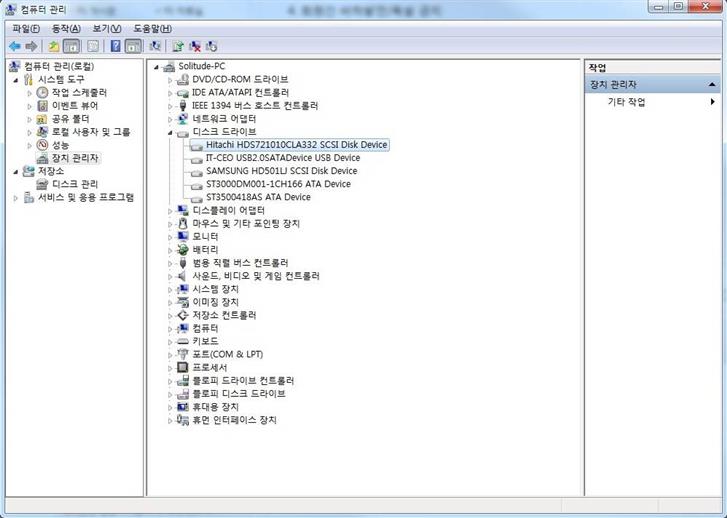Viewport: 727px width, 518px height.
Task: Click the red X uninstall device icon
Action: 195,46
